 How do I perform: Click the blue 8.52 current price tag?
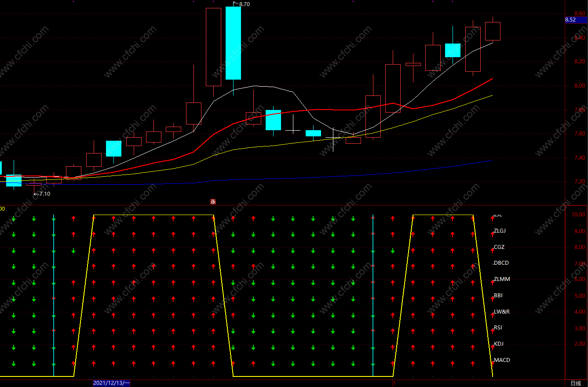click(x=576, y=20)
